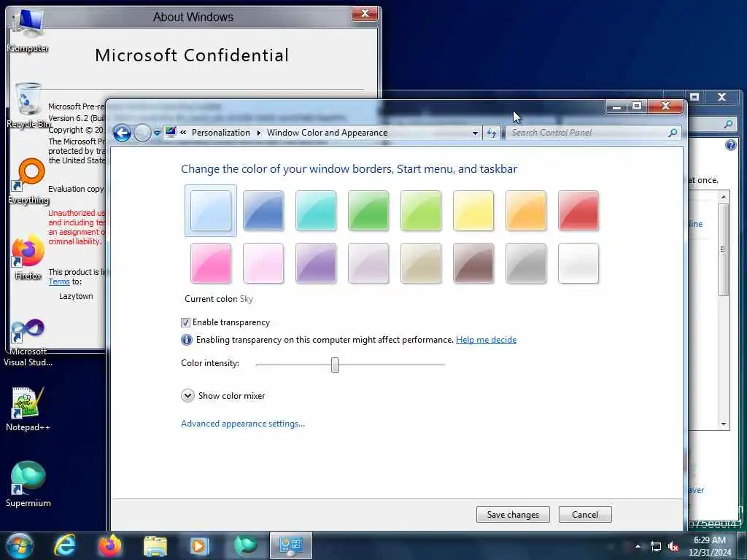This screenshot has height=560, width=747.
Task: Click the taskbar clock showing 6:29 AM
Action: point(710,546)
